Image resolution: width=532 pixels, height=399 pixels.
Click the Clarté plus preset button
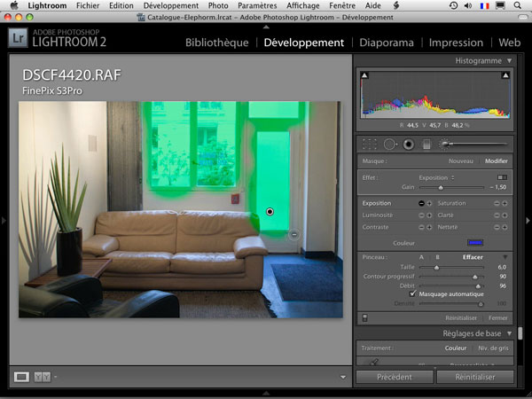coord(505,215)
